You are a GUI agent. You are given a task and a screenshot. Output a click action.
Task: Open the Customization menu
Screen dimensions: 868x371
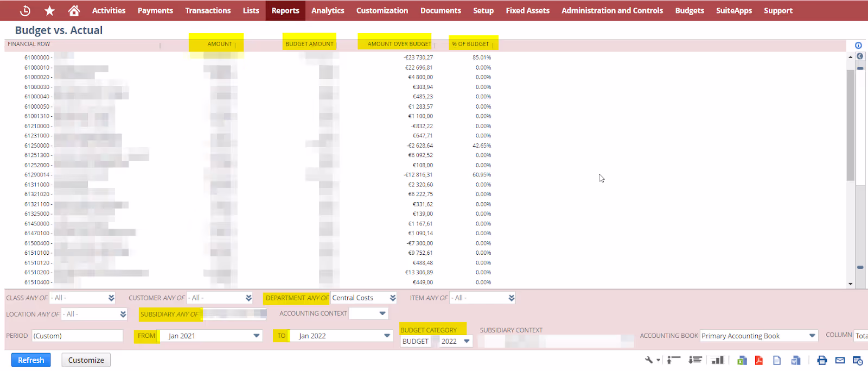coord(382,10)
